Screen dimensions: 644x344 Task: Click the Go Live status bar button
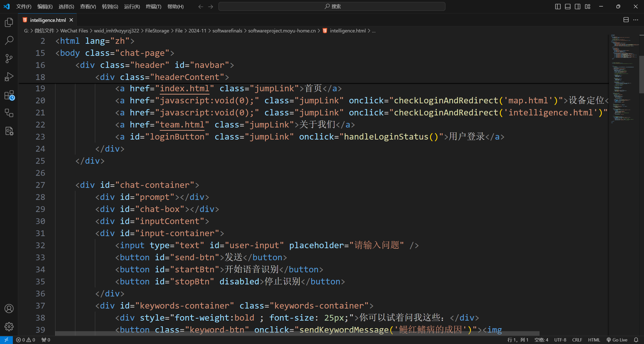(617, 340)
